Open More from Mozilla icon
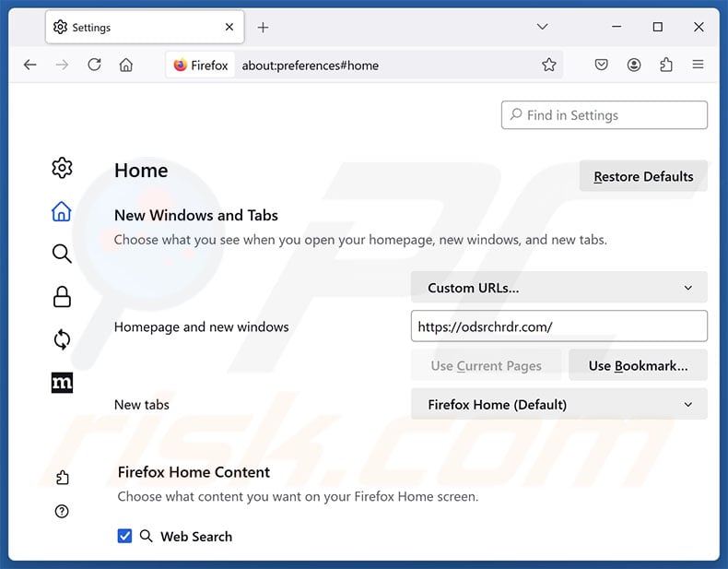The height and width of the screenshot is (569, 728). (x=62, y=383)
